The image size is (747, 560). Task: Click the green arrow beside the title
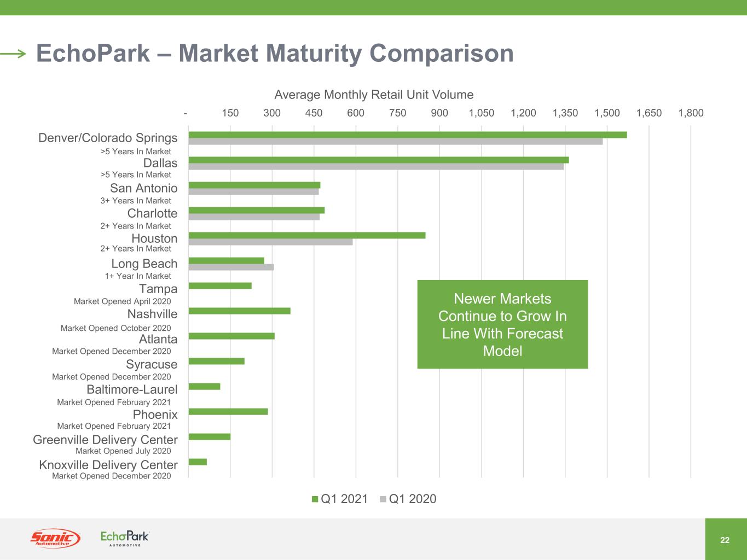click(14, 54)
